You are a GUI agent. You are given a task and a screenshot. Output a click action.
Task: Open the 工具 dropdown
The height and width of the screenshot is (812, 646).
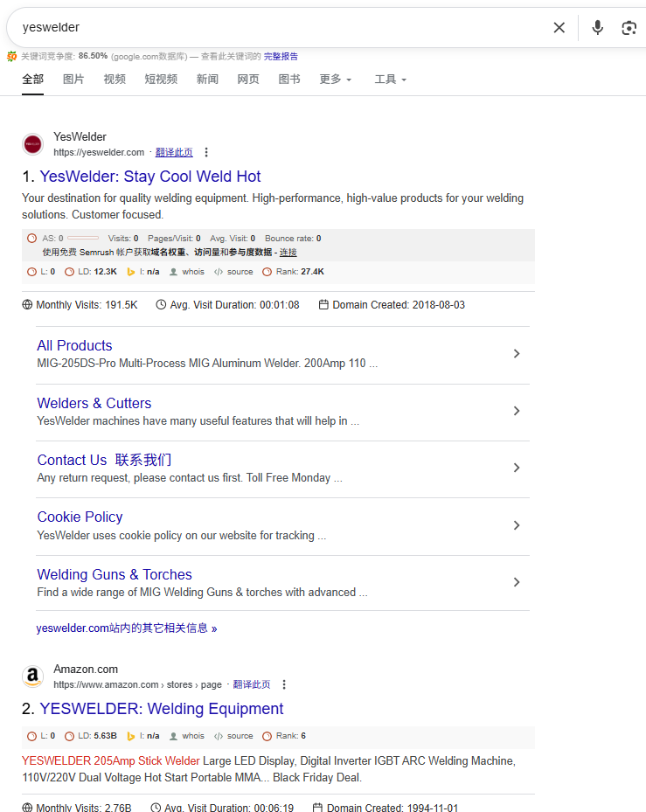(x=390, y=80)
